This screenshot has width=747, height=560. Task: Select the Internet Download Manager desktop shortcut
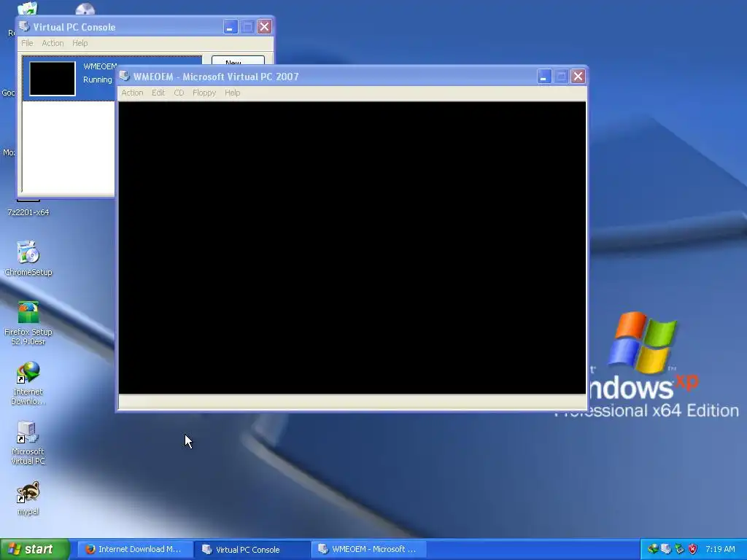[28, 384]
